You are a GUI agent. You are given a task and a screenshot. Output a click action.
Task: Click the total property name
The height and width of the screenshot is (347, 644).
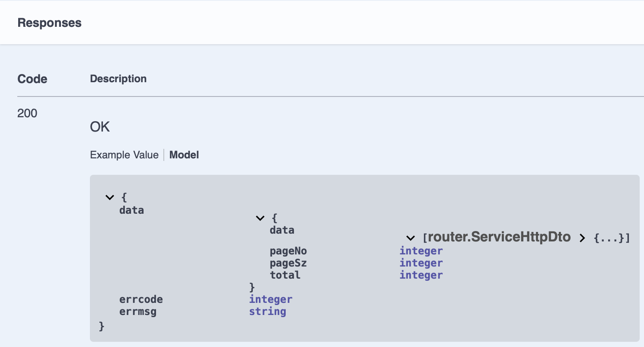click(285, 275)
